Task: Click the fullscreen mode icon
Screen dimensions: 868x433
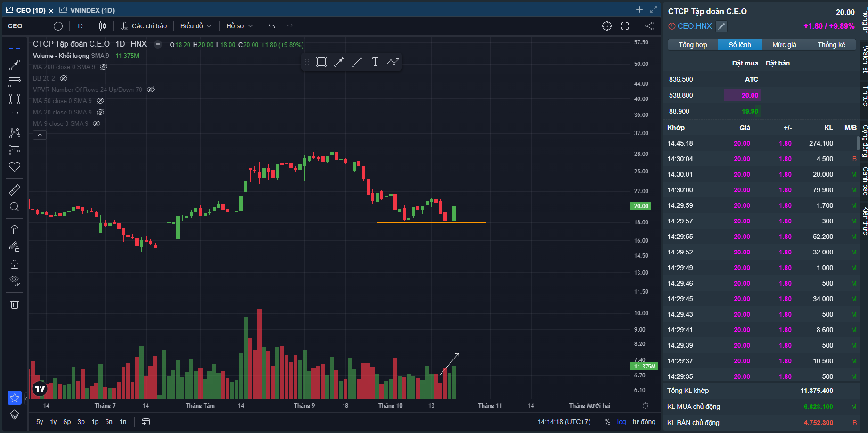Action: point(625,26)
